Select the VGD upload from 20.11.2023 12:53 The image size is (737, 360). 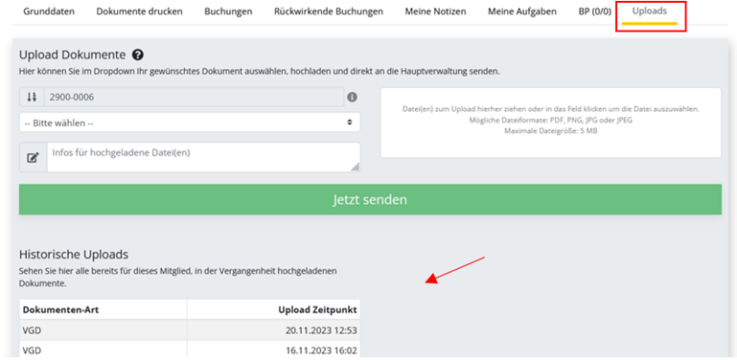[190, 331]
